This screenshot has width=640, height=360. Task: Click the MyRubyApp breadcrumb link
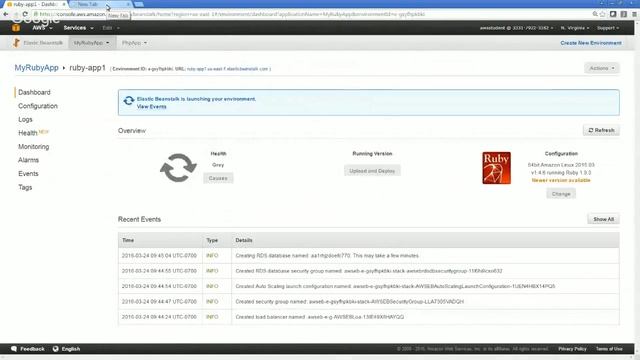(x=36, y=68)
